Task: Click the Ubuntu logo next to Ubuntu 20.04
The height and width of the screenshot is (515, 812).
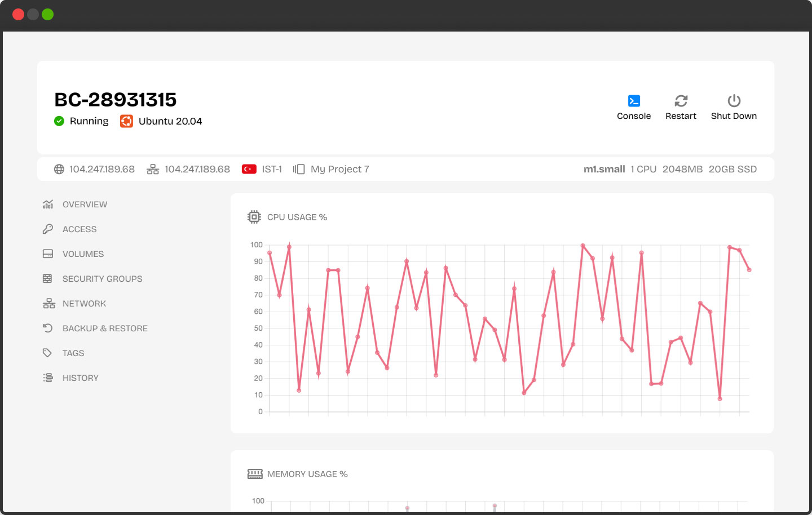Action: (x=126, y=121)
